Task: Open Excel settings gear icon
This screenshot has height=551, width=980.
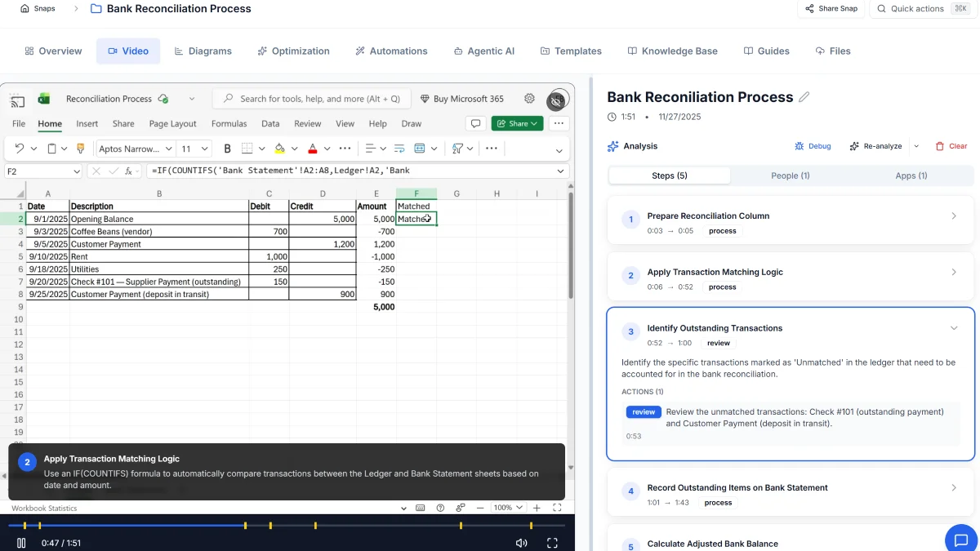Action: coord(529,99)
